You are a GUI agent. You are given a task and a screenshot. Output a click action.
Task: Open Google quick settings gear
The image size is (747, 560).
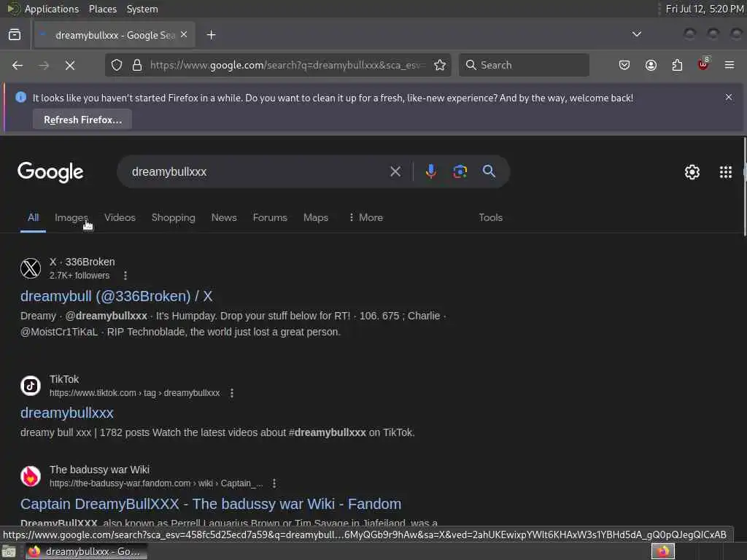tap(692, 172)
